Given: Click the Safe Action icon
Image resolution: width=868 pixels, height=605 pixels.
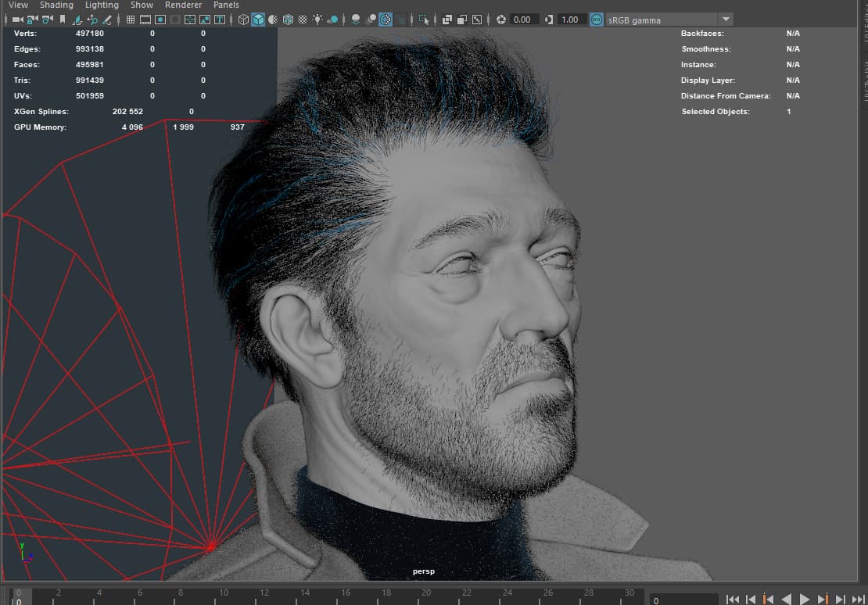Looking at the screenshot, I should pos(205,20).
